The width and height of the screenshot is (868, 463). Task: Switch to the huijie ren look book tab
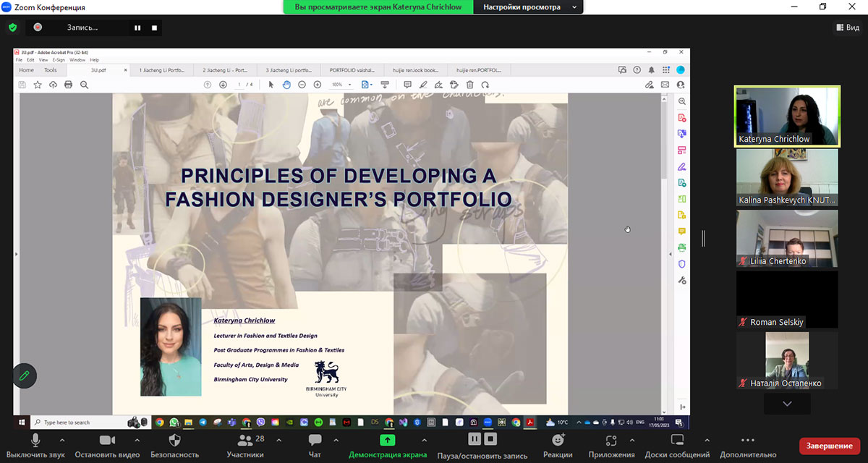tap(414, 70)
